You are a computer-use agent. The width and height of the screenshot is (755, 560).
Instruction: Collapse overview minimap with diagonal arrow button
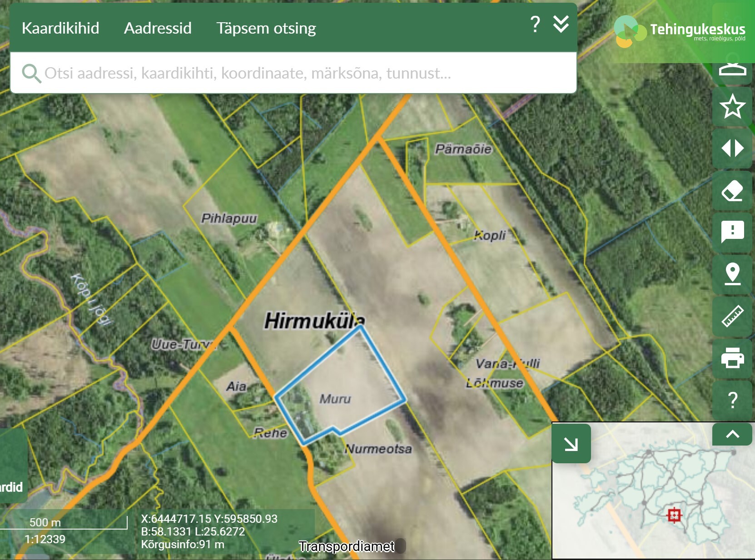tap(571, 444)
